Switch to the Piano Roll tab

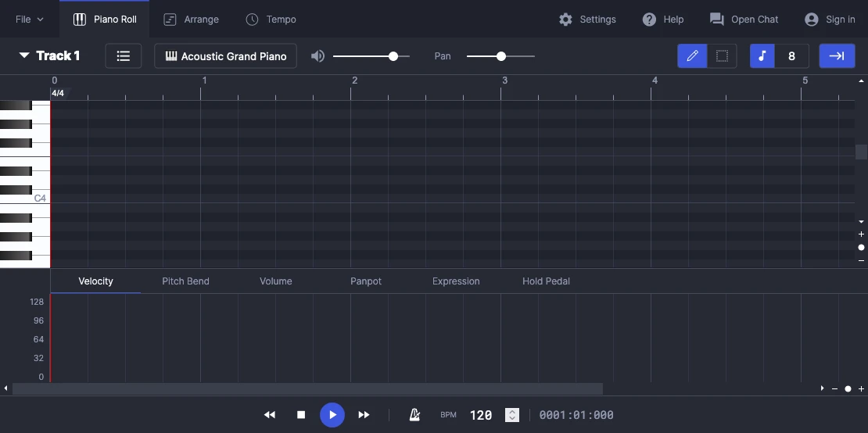click(105, 20)
